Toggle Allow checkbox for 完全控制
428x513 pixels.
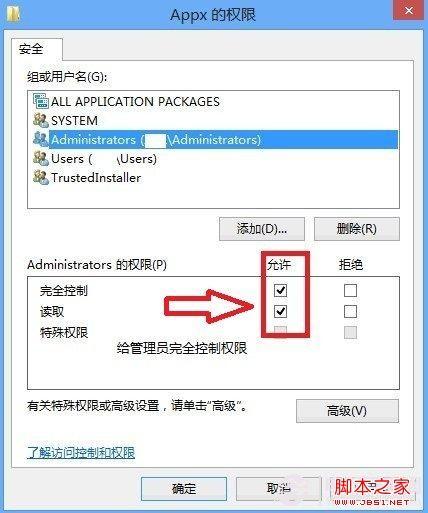pos(280,290)
